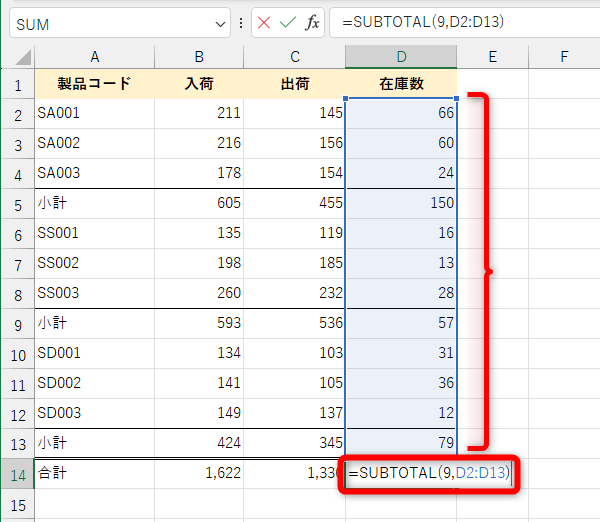600x522 pixels.
Task: Select the 合計 label cell
Action: [x=95, y=473]
